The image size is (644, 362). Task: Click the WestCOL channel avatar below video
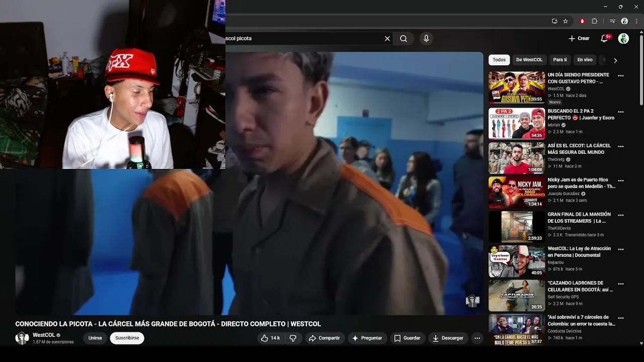tap(22, 338)
